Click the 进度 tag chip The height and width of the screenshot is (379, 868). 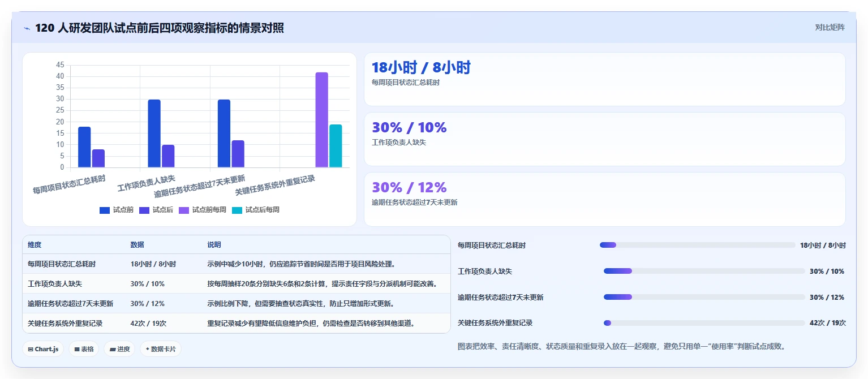coord(119,349)
